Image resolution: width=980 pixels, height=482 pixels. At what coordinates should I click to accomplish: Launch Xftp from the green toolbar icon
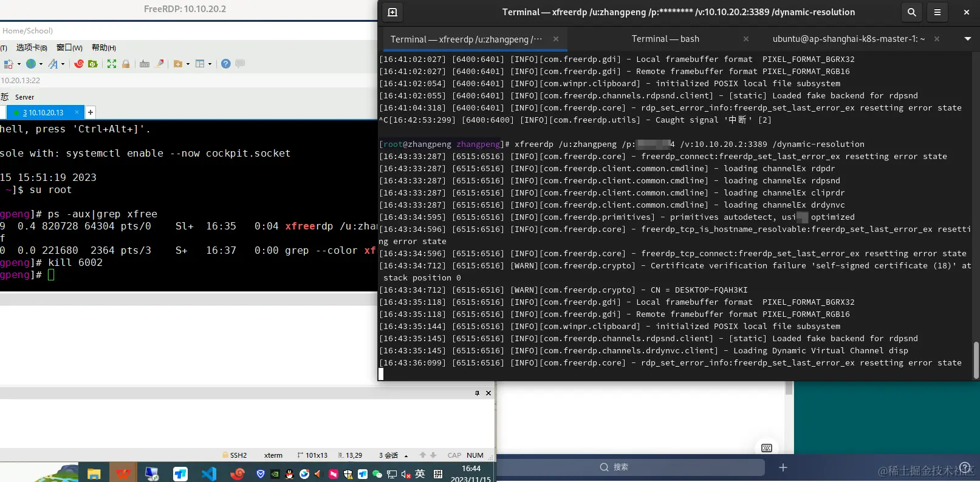tap(93, 64)
